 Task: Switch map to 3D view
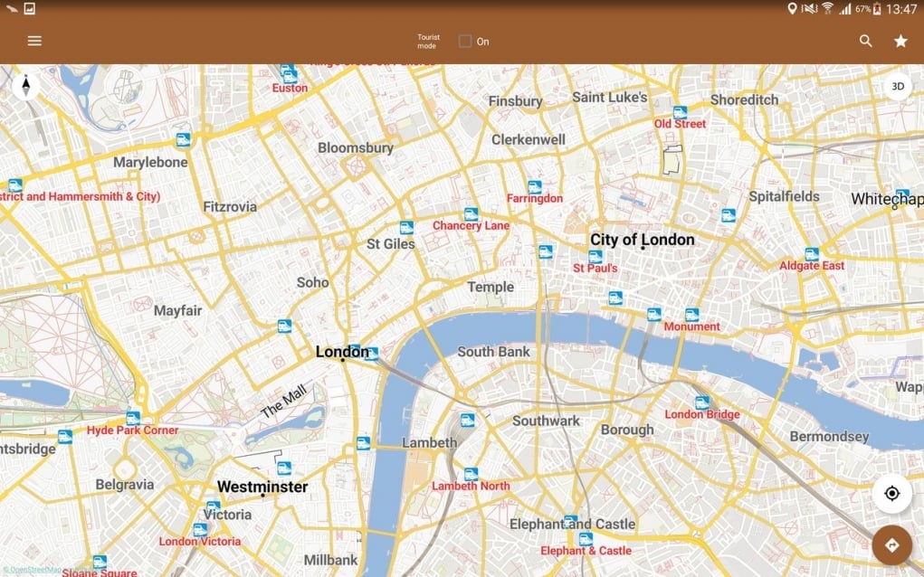[897, 87]
